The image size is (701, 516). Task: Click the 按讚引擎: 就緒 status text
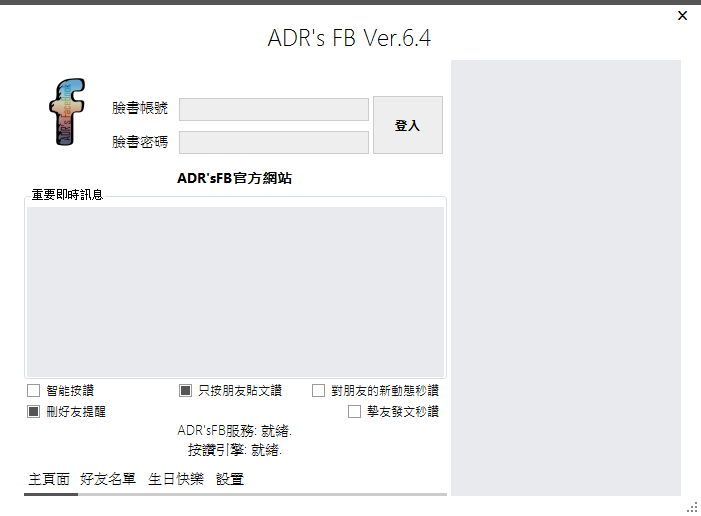[235, 450]
